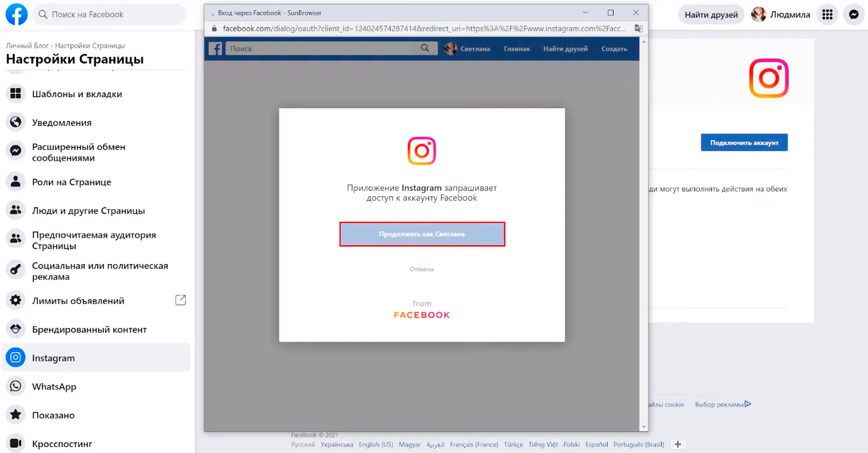Click the lock icon in popup address bar
The height and width of the screenshot is (453, 868).
(214, 28)
